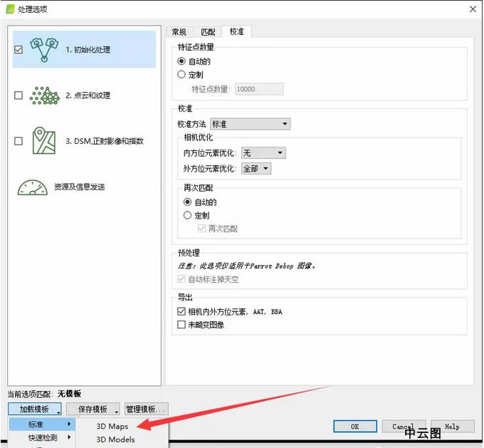Image resolution: width=484 pixels, height=448 pixels.
Task: Click the Cancel button
Action: pos(404,427)
